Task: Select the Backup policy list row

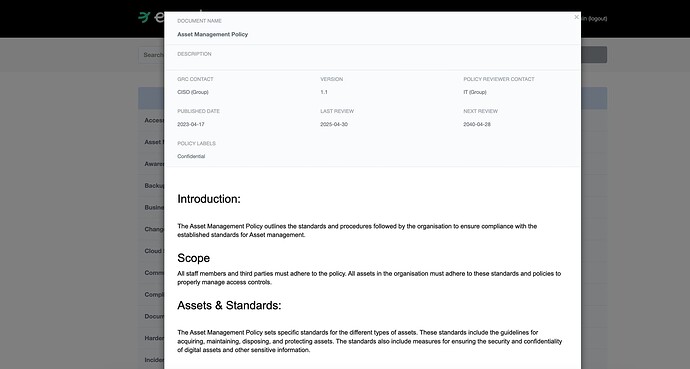Action: [151, 186]
